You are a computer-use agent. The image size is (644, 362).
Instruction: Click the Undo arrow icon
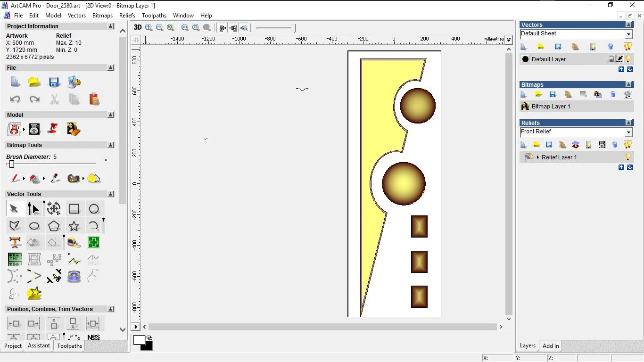coord(15,99)
